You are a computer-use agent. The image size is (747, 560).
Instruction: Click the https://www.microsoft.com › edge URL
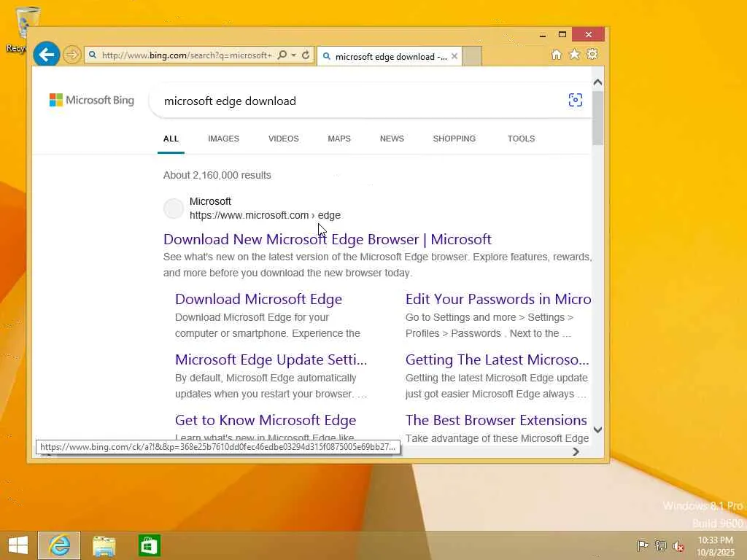point(265,215)
